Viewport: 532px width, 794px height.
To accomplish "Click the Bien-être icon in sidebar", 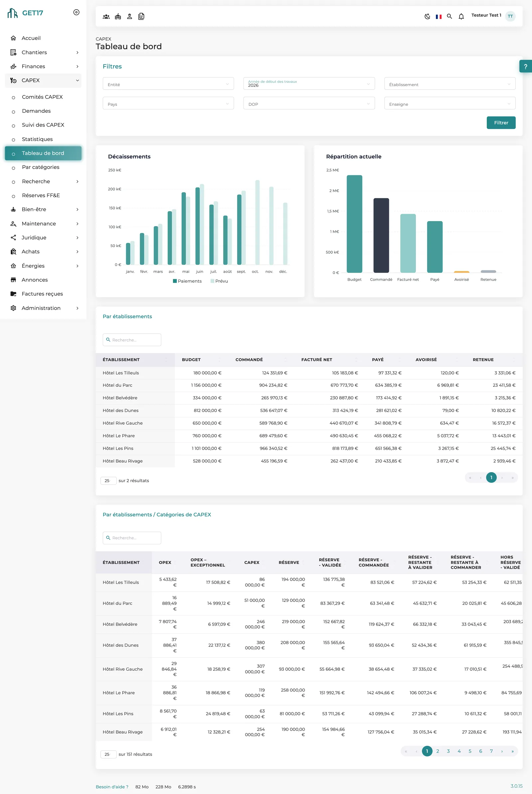I will [x=13, y=209].
